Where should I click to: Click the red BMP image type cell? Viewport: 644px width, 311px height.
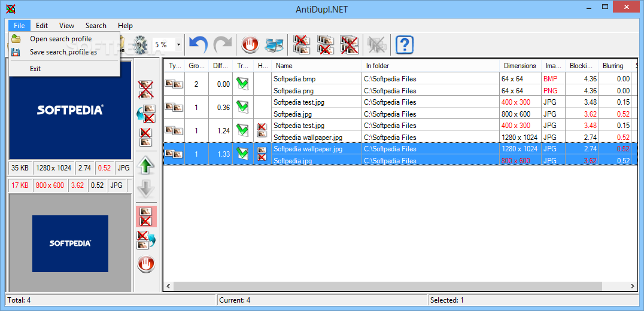[550, 79]
